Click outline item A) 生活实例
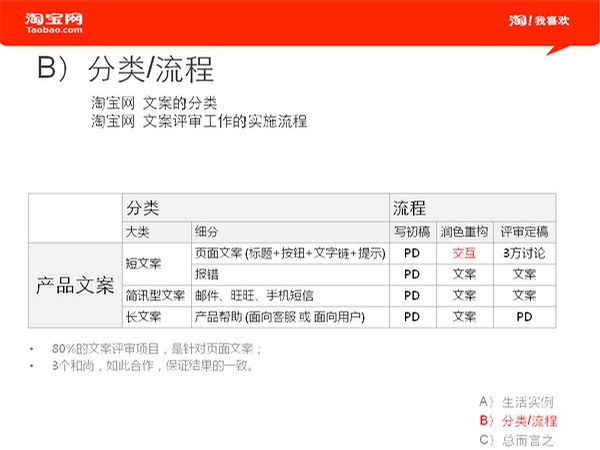The width and height of the screenshot is (600, 450). (516, 402)
